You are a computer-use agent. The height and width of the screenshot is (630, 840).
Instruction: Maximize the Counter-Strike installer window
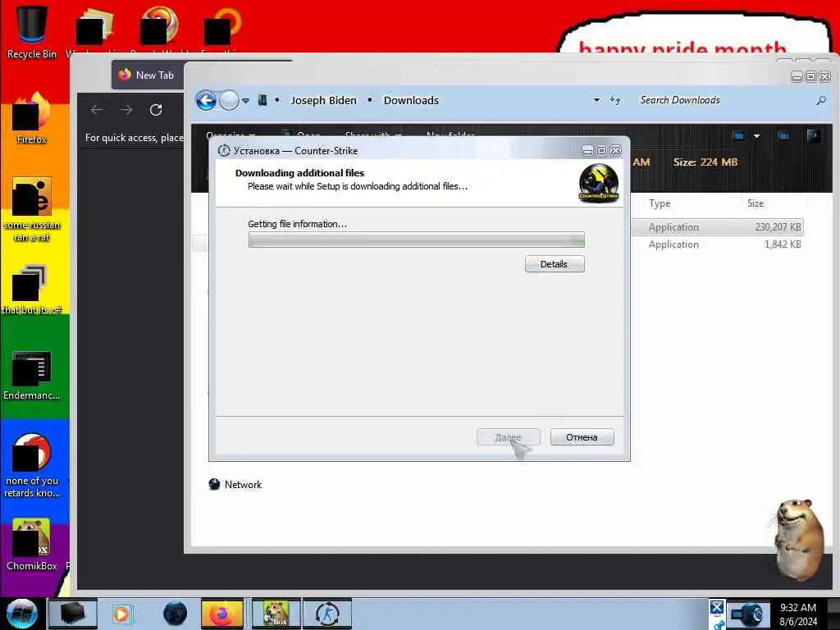tap(601, 151)
